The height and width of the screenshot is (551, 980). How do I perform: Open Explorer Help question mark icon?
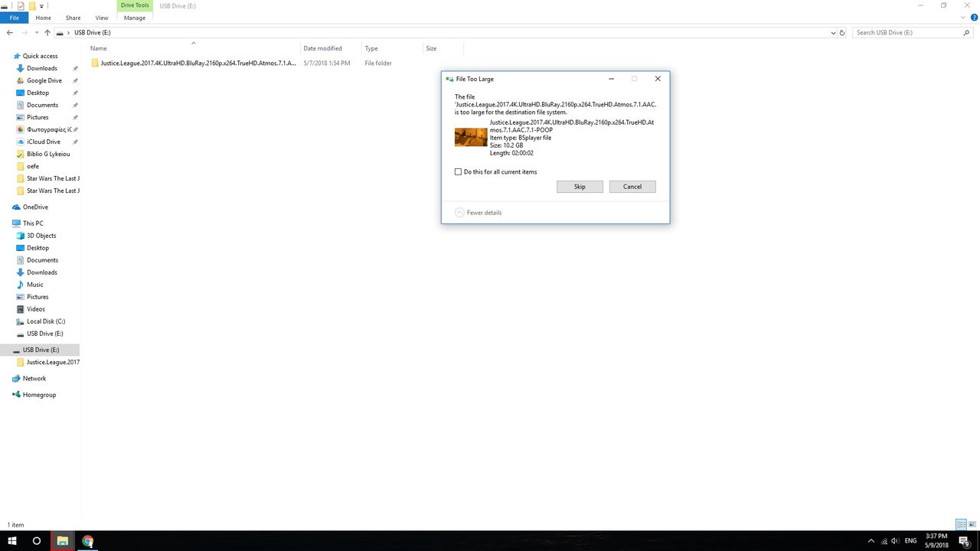tap(972, 18)
